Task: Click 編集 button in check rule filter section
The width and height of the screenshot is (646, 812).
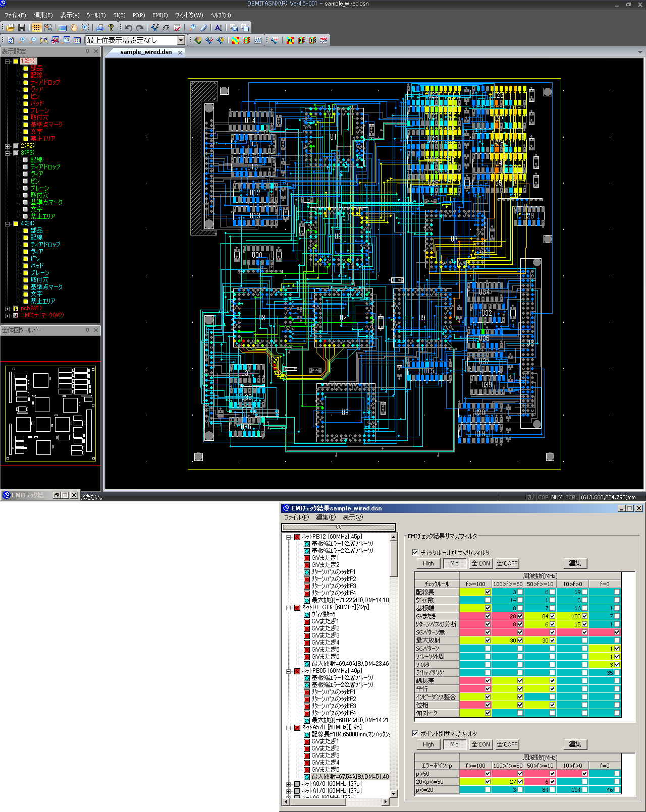Action: point(575,563)
